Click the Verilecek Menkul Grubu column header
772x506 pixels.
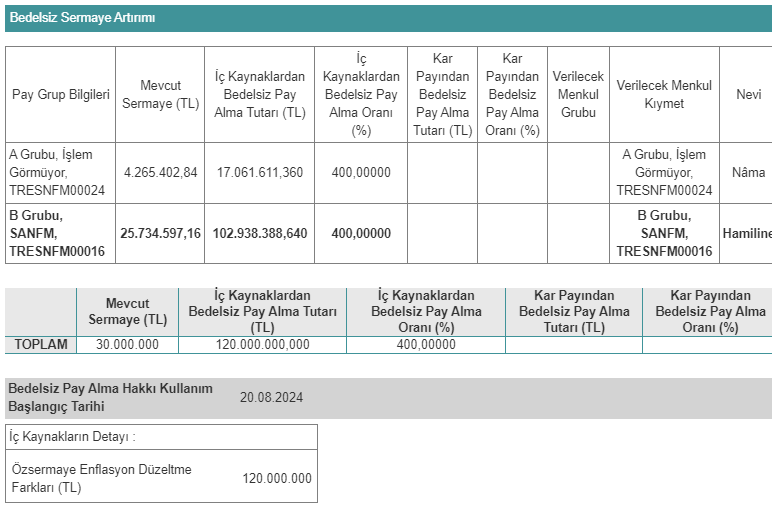point(578,95)
